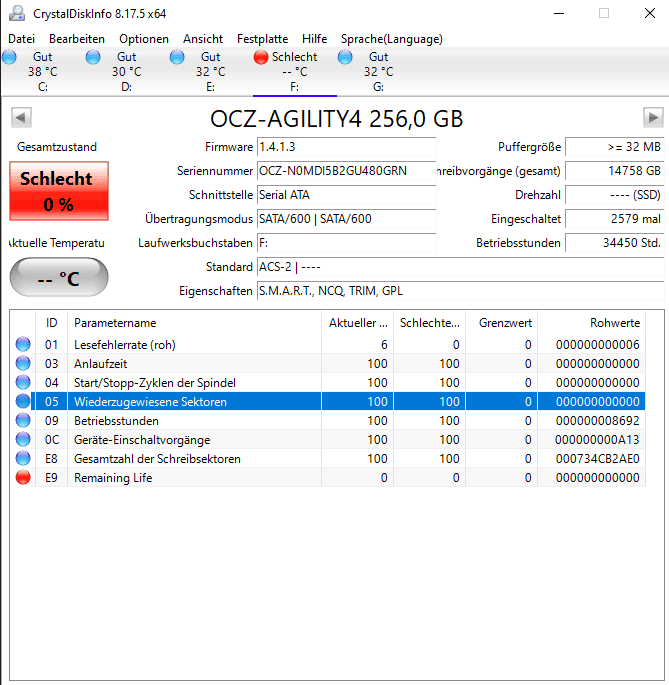Viewport: 669px width, 685px height.
Task: Select the Wiederzugewiesene Sektoren parameter name
Action: [150, 402]
